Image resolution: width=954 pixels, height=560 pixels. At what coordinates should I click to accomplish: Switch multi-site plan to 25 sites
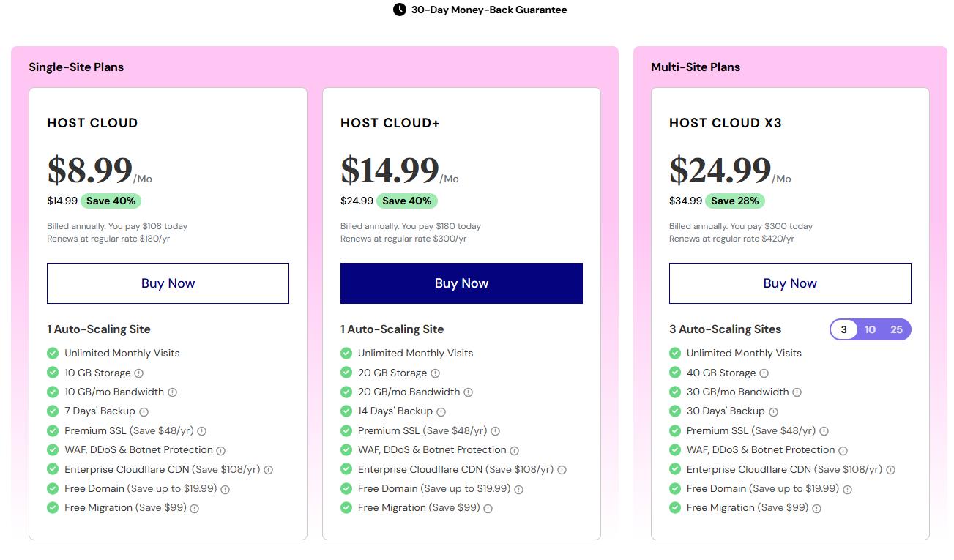tap(896, 329)
